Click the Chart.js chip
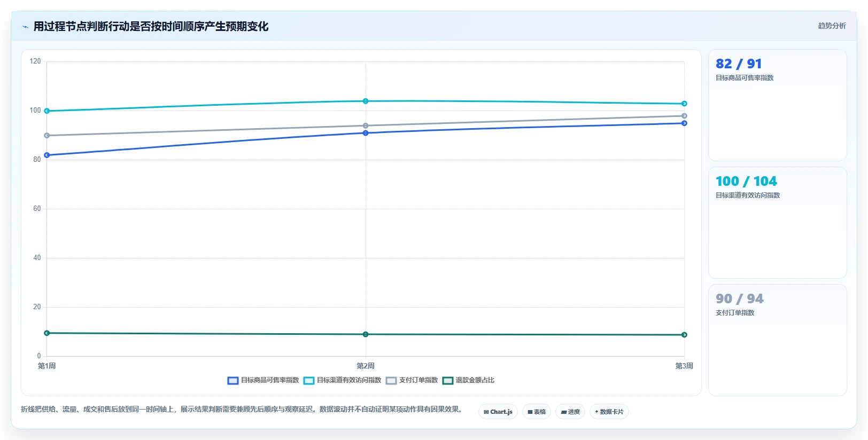The height and width of the screenshot is (440, 868). point(498,412)
